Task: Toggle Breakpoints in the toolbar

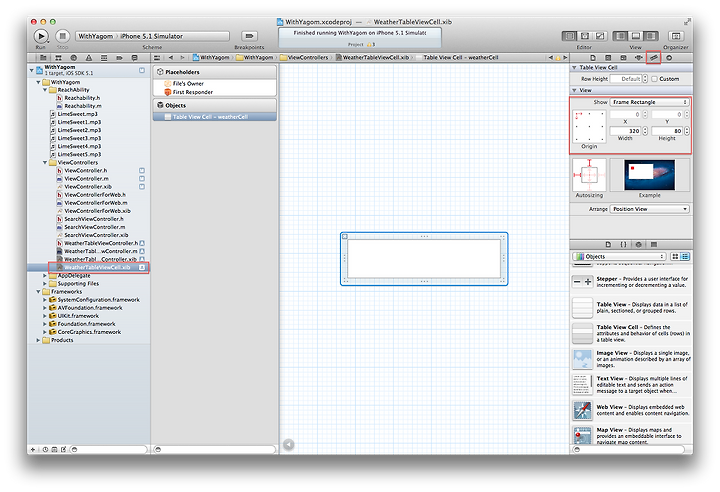Action: pyautogui.click(x=249, y=36)
